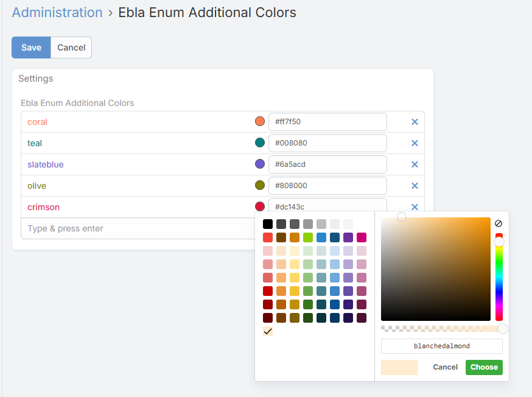Image resolution: width=532 pixels, height=397 pixels.
Task: Delete the teal row with X
Action: point(415,143)
